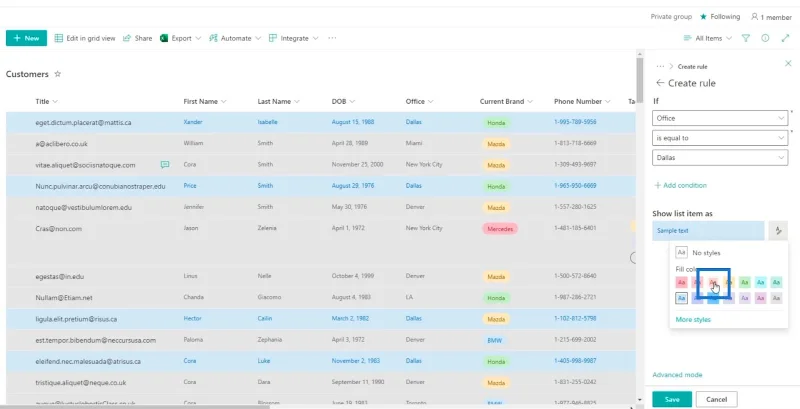800x409 pixels.
Task: Save the formatting rule
Action: pos(672,399)
